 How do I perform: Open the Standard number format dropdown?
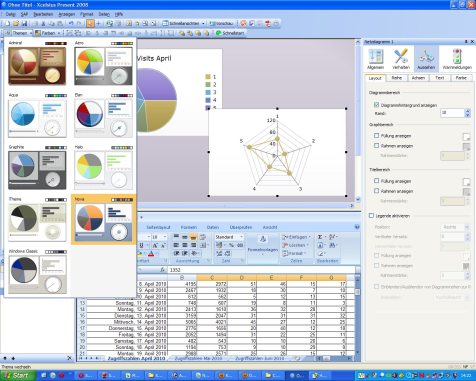tap(229, 237)
